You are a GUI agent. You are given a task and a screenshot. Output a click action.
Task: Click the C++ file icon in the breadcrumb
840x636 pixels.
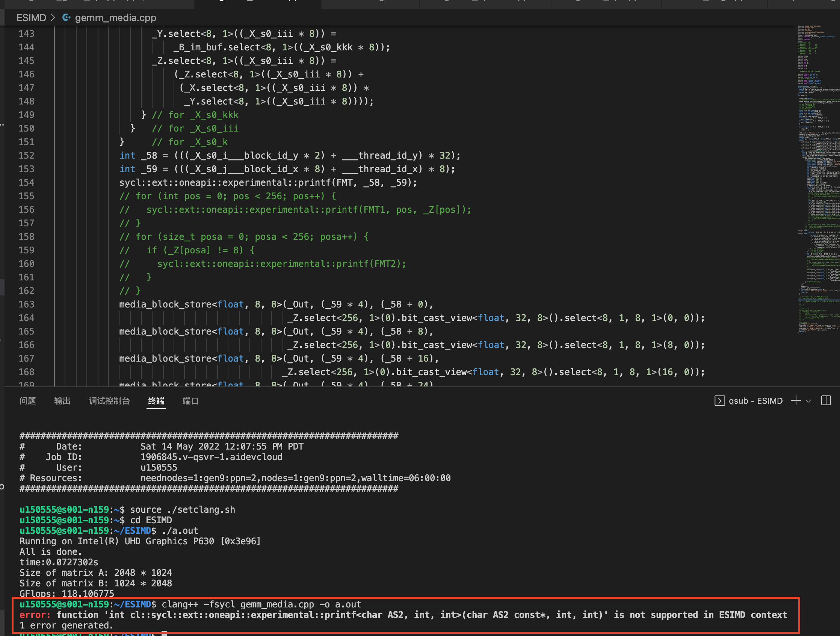(x=66, y=17)
